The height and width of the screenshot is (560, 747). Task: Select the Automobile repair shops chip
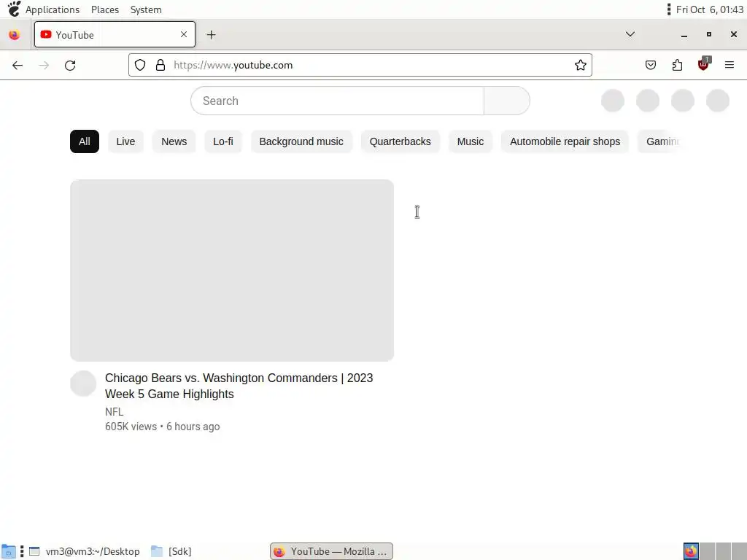[x=565, y=141]
